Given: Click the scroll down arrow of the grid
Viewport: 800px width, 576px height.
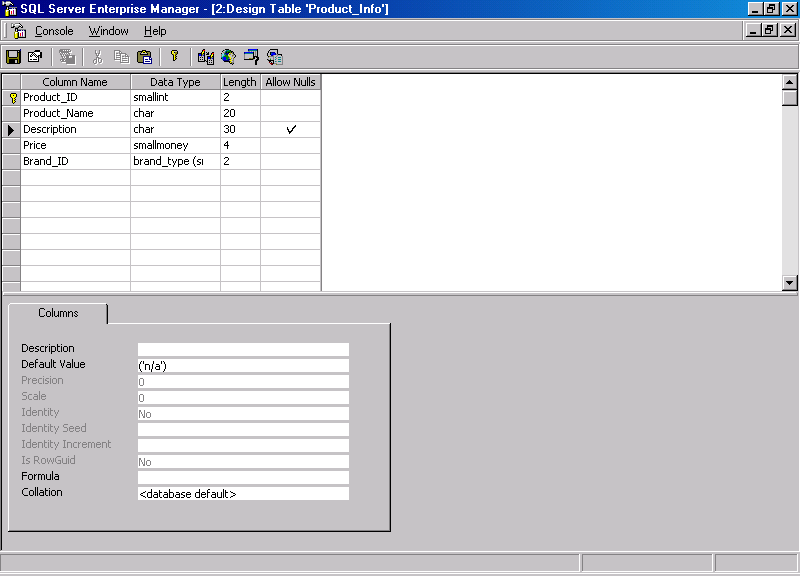Looking at the screenshot, I should click(789, 283).
